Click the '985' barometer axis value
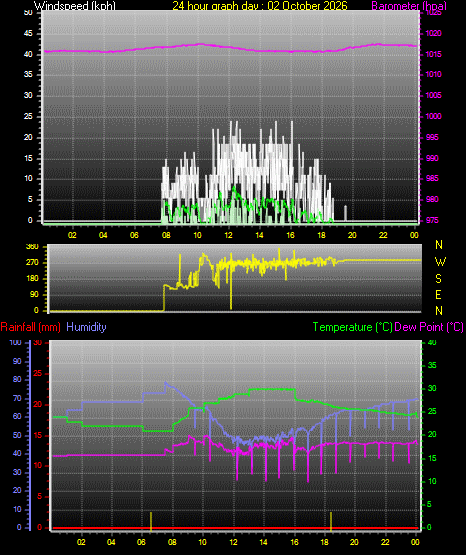Image resolution: width=466 pixels, height=555 pixels. point(432,178)
